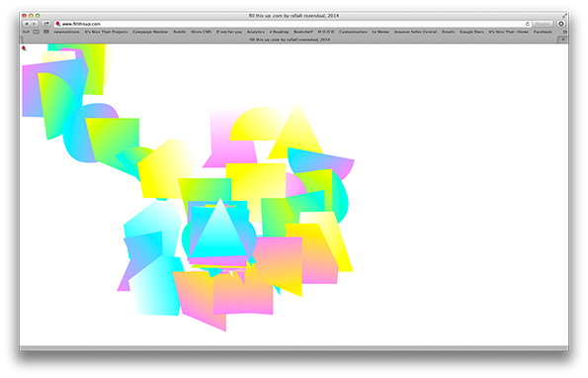Screen dimensions: 588x378
Task: Select the fill this up .com tab
Action: pos(290,40)
